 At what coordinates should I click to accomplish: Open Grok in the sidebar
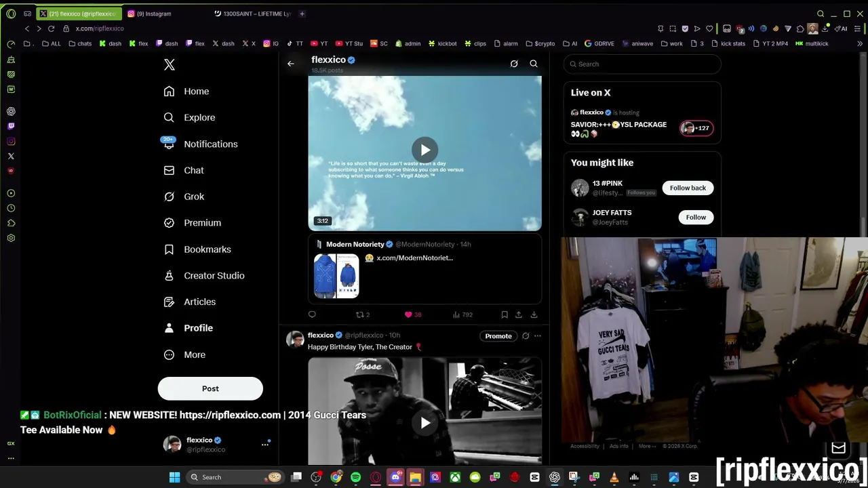click(184, 197)
